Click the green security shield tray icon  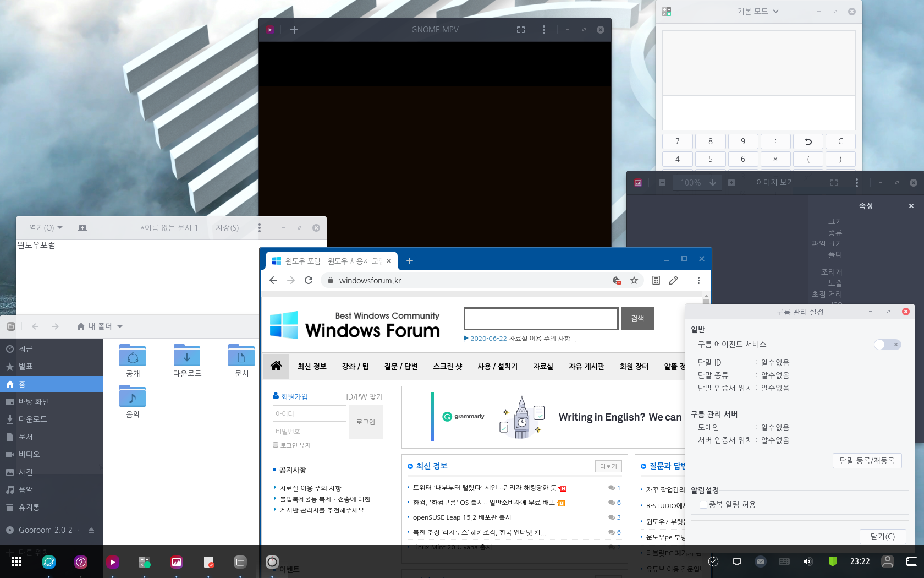pyautogui.click(x=833, y=561)
